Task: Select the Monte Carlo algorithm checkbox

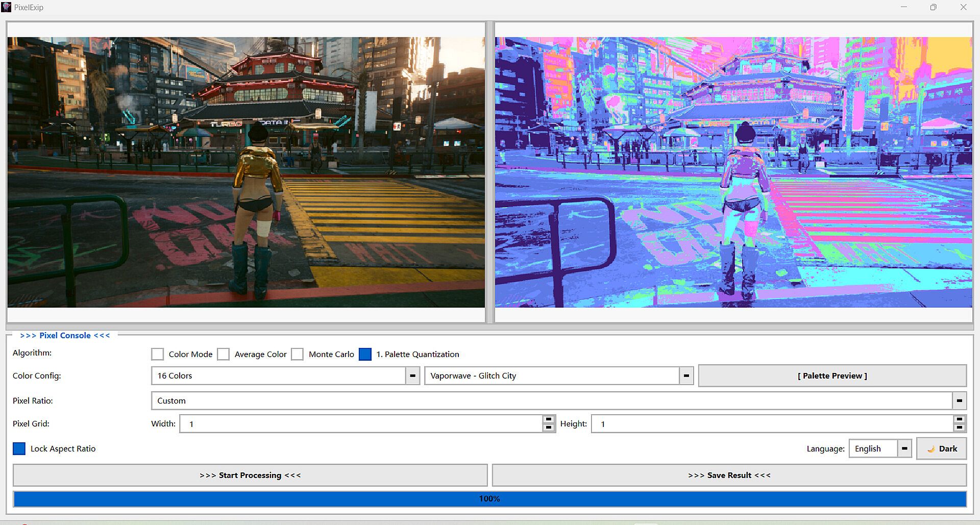Action: coord(297,354)
